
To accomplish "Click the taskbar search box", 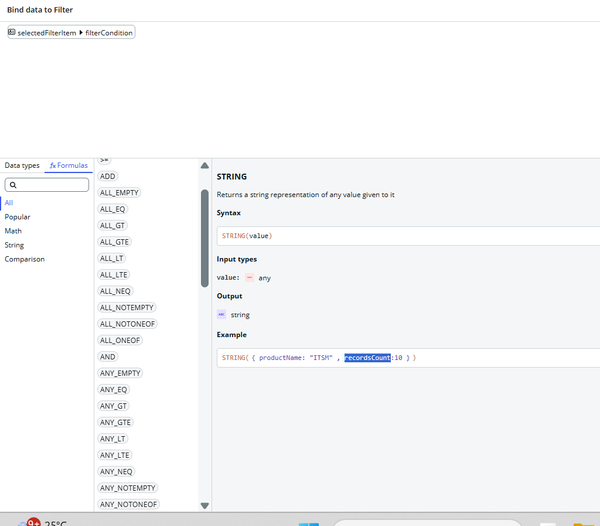I will point(428,523).
